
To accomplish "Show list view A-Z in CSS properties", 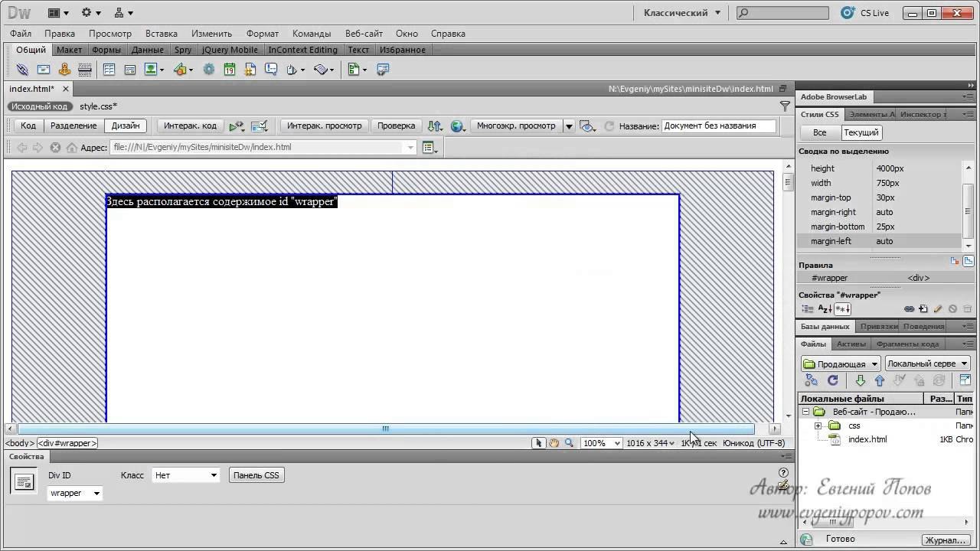I will coord(825,309).
